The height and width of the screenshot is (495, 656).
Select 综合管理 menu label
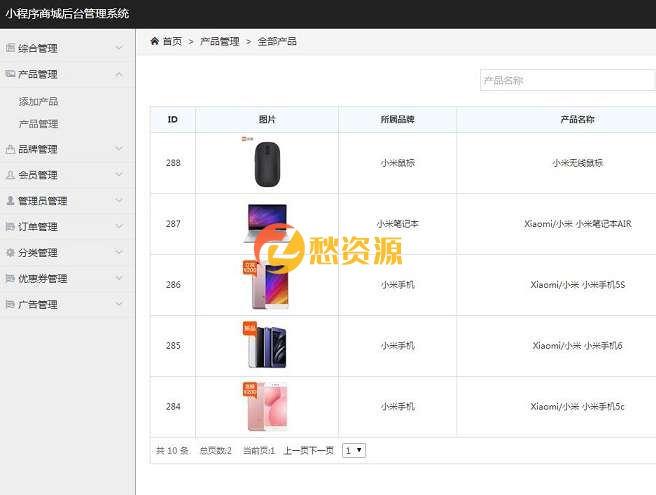tap(38, 48)
